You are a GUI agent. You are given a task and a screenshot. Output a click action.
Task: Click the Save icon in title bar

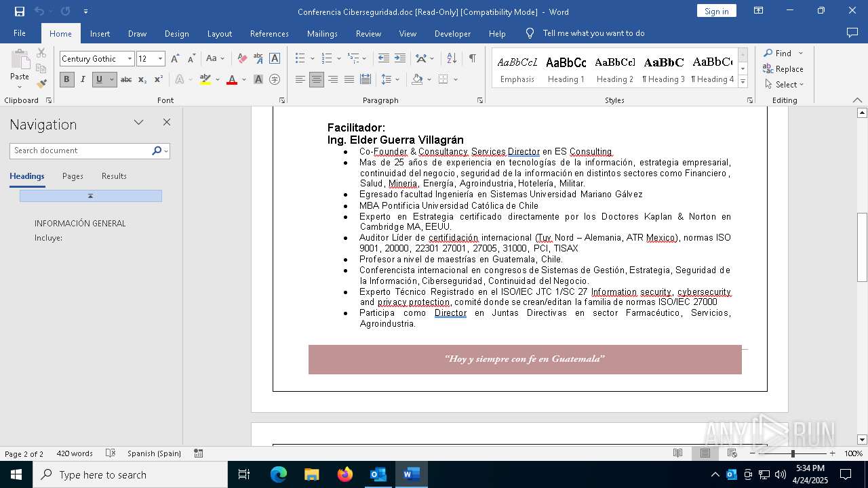click(x=20, y=12)
